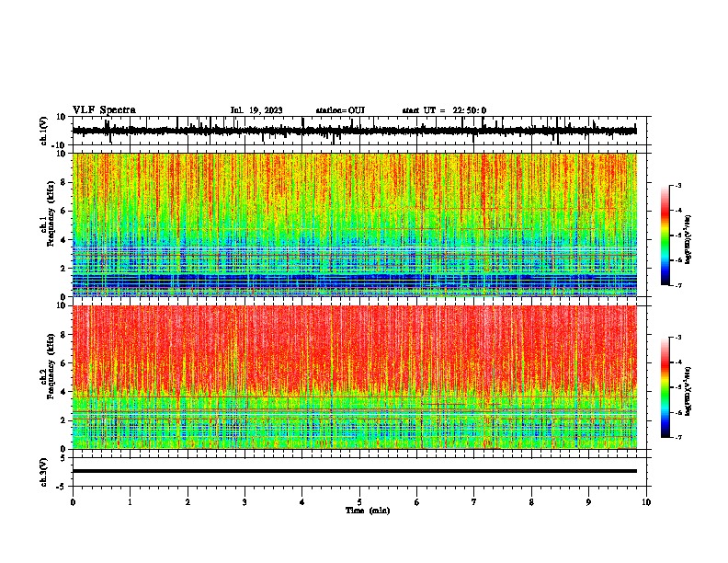728x563 pixels.
Task: Click the ch.2 colorbar "-7" bottom value
Action: click(678, 438)
